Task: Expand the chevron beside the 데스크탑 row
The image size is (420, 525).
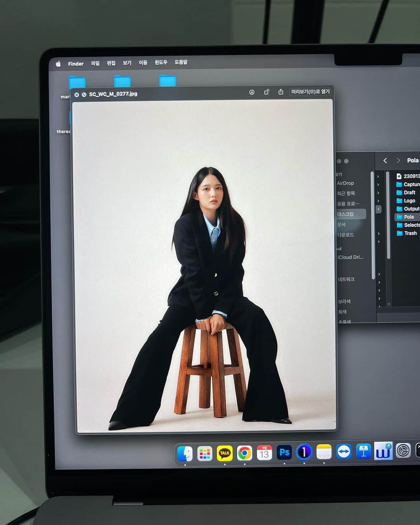Action: pyautogui.click(x=378, y=209)
